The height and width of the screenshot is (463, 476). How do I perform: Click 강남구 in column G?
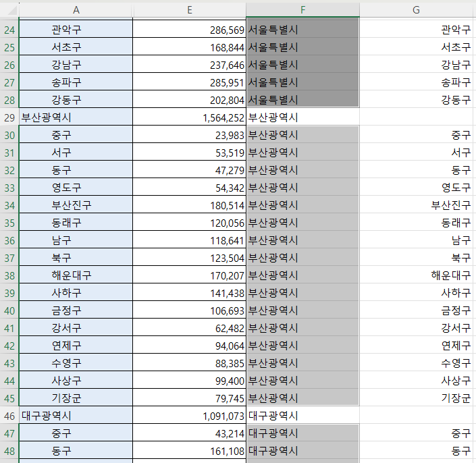tap(456, 65)
